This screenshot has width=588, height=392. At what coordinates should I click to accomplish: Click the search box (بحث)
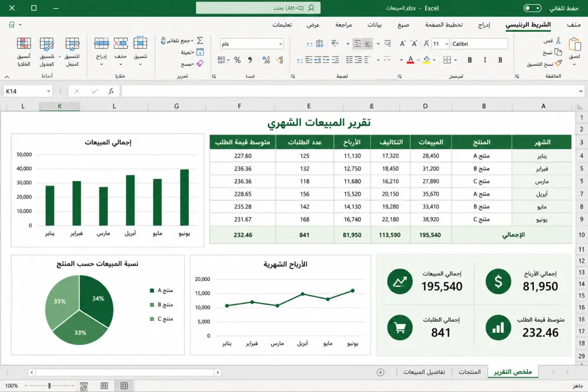(x=258, y=8)
